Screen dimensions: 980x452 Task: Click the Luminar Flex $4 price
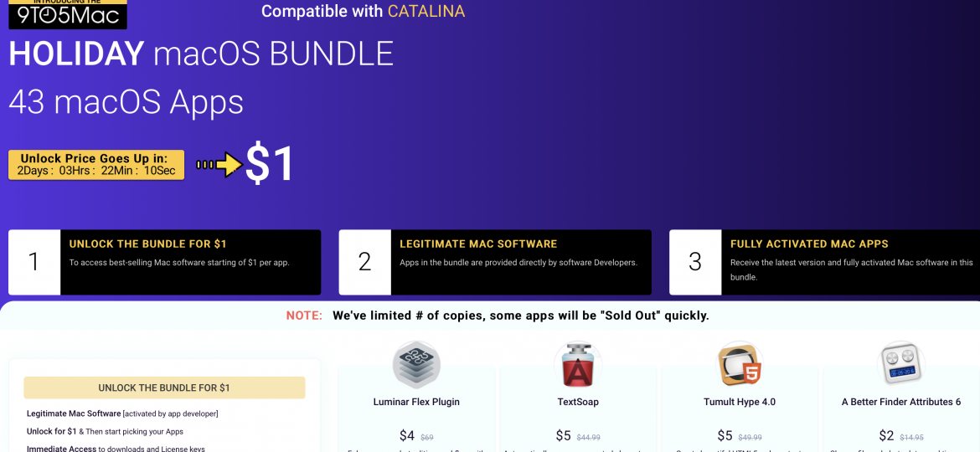tap(407, 436)
